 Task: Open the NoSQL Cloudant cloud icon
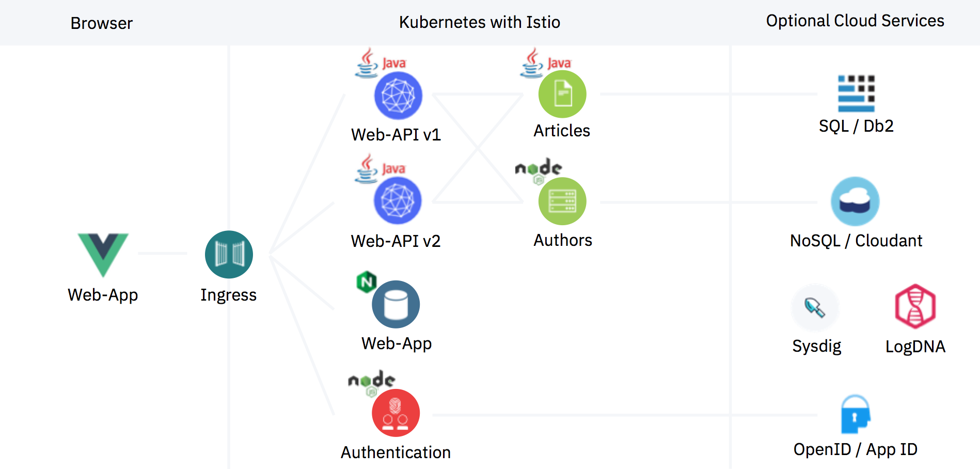tap(855, 201)
